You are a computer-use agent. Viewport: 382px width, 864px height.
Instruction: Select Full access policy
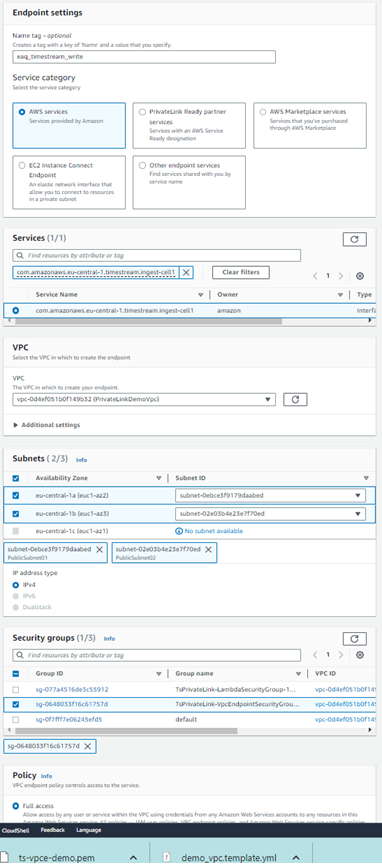click(x=15, y=806)
